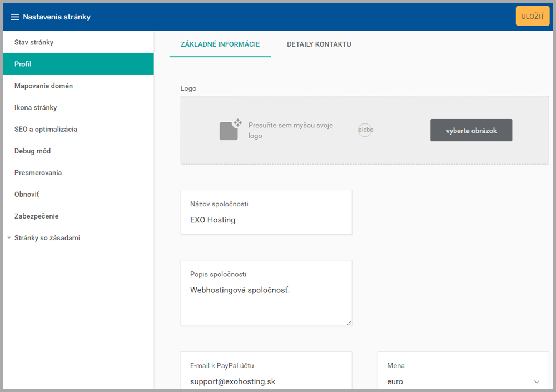Viewport: 556px width, 392px height.
Task: Open the hamburger menu icon
Action: [15, 17]
